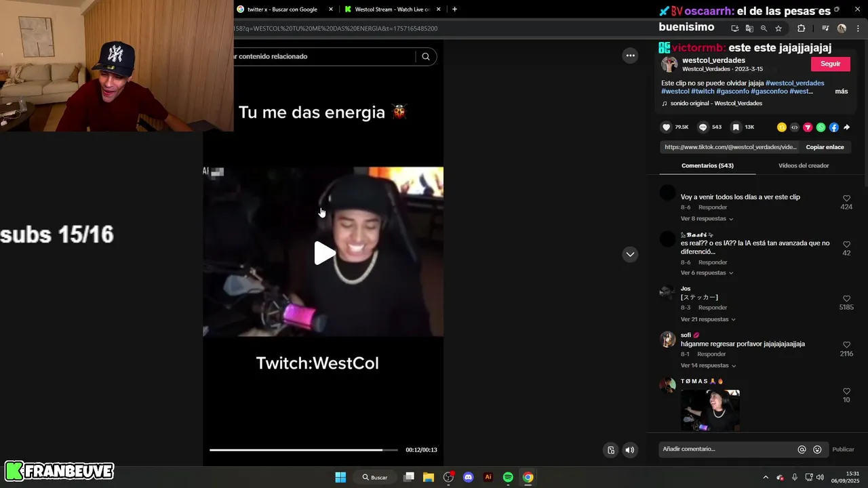The image size is (868, 488).
Task: Show hidden system tray icons chevron
Action: click(x=766, y=477)
